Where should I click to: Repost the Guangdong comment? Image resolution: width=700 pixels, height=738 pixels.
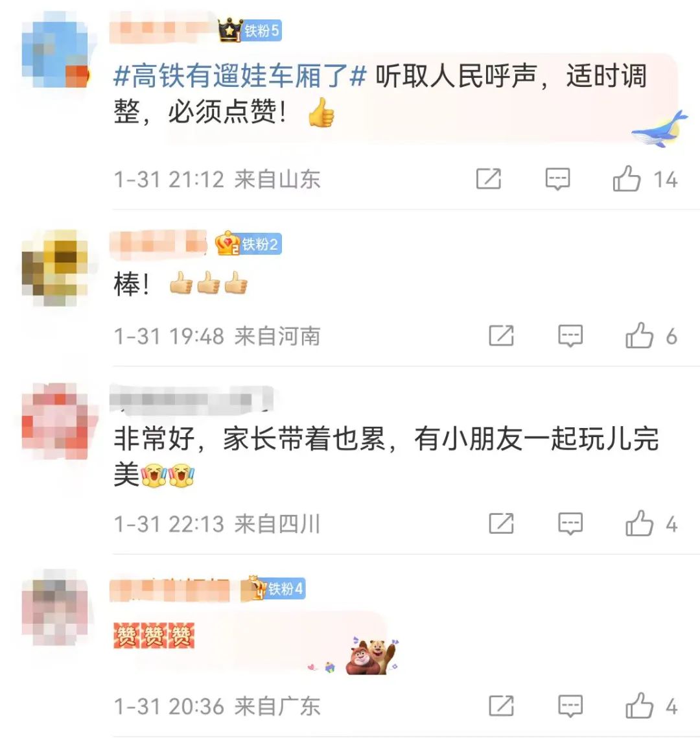(x=502, y=706)
